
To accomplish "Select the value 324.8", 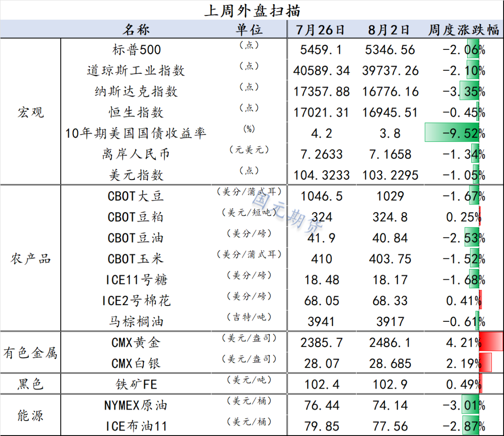I will coord(390,217).
